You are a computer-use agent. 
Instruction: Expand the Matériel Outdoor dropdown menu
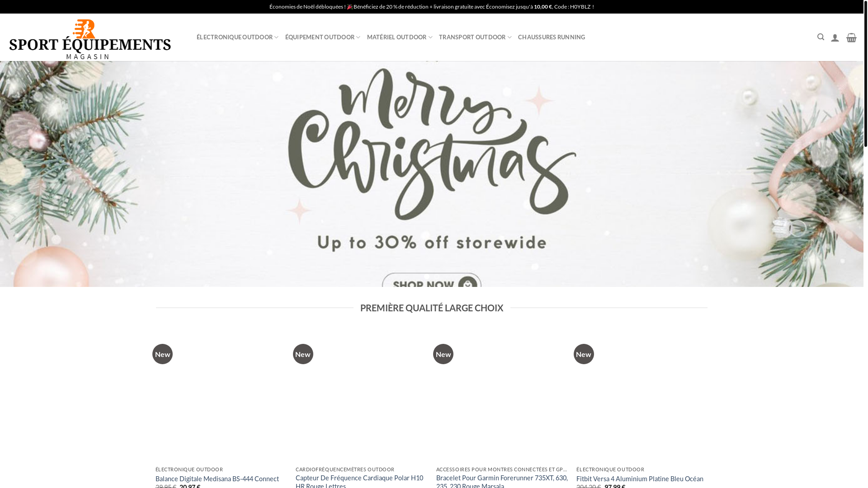click(400, 37)
